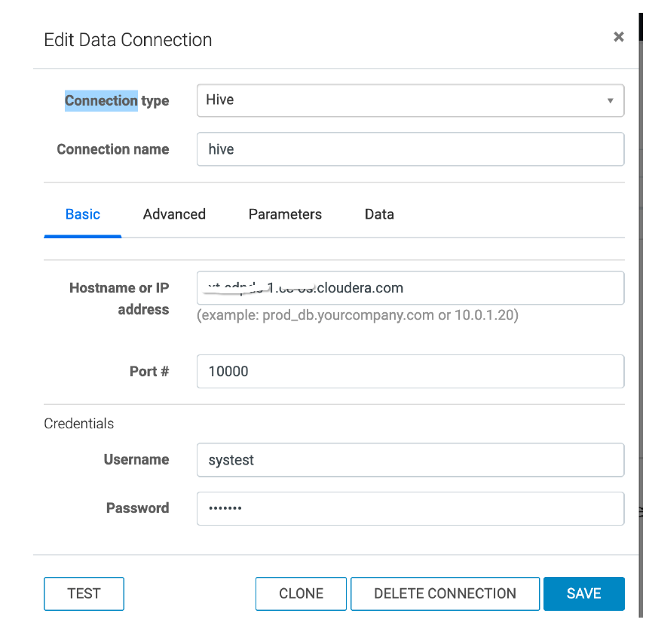
Task: Click the Connection type label
Action: click(117, 101)
